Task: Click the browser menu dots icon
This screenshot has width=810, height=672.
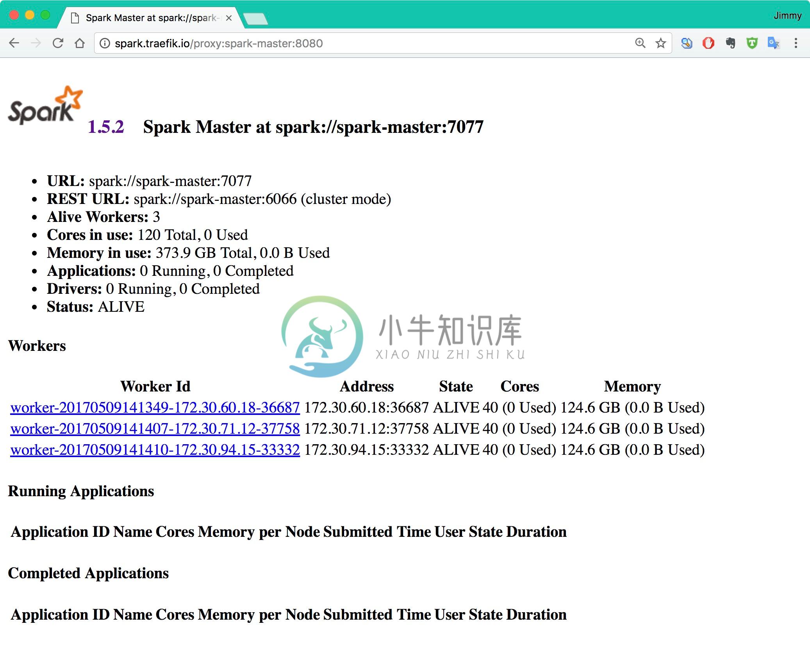Action: coord(796,43)
